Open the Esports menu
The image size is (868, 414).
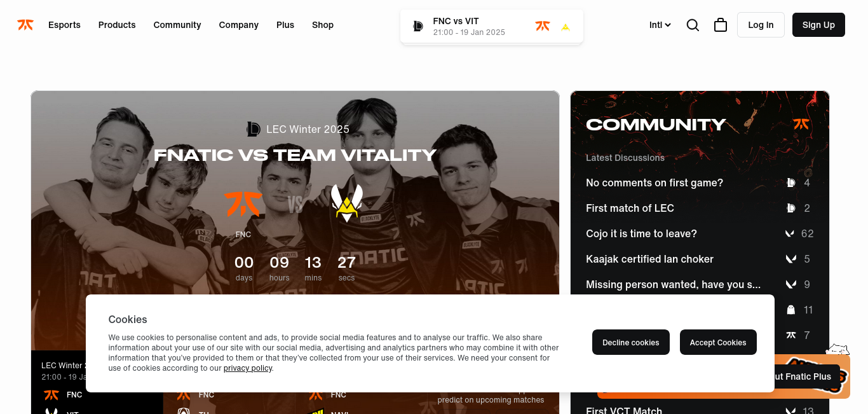(x=64, y=25)
